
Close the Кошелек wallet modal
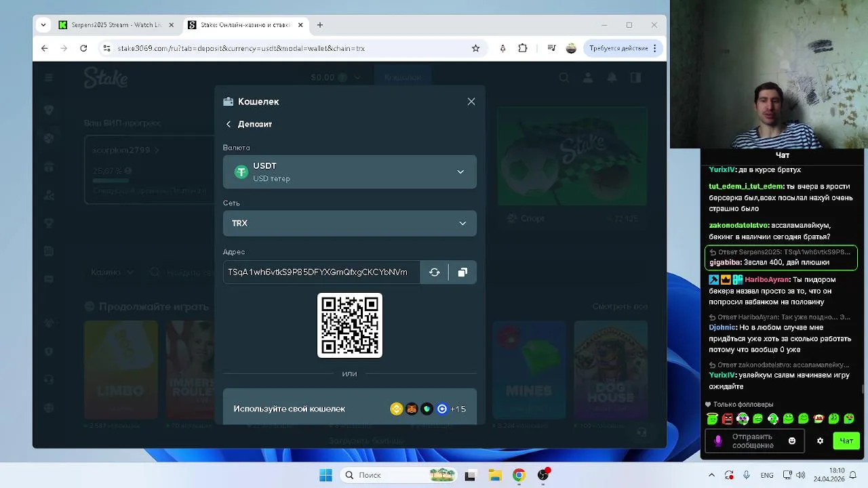pos(471,102)
